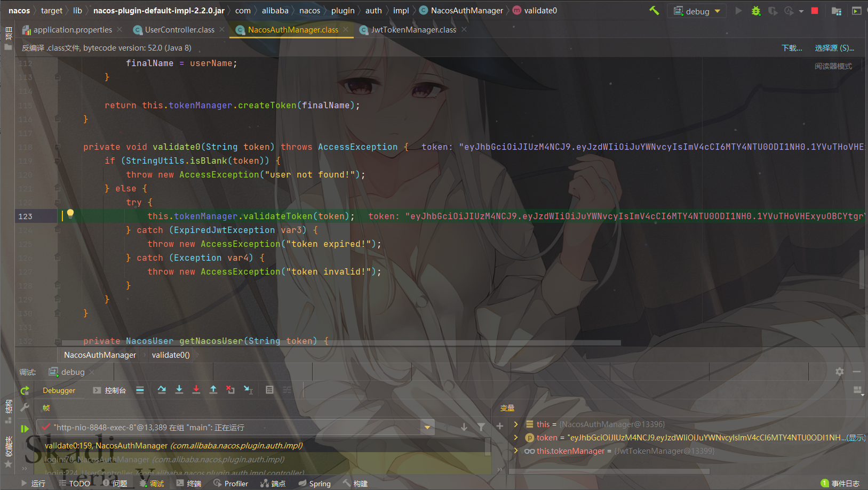
Task: Click the NacosAuthManager class breadcrumb at top
Action: (x=461, y=11)
